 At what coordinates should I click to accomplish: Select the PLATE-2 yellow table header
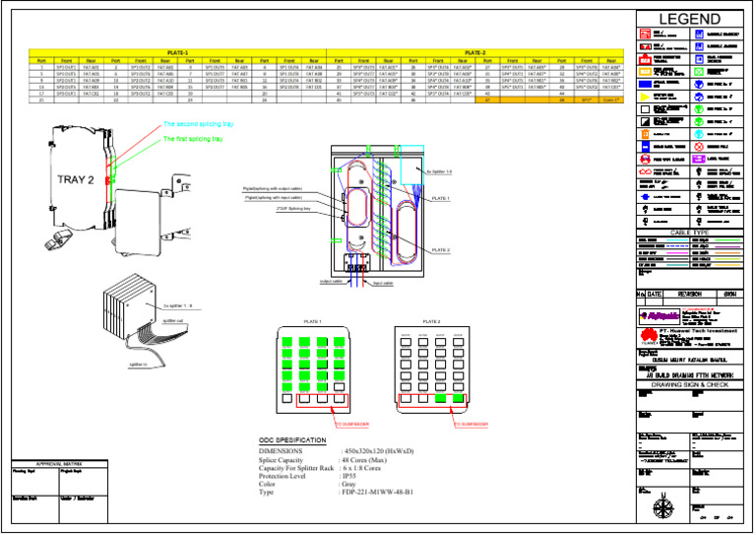click(475, 52)
